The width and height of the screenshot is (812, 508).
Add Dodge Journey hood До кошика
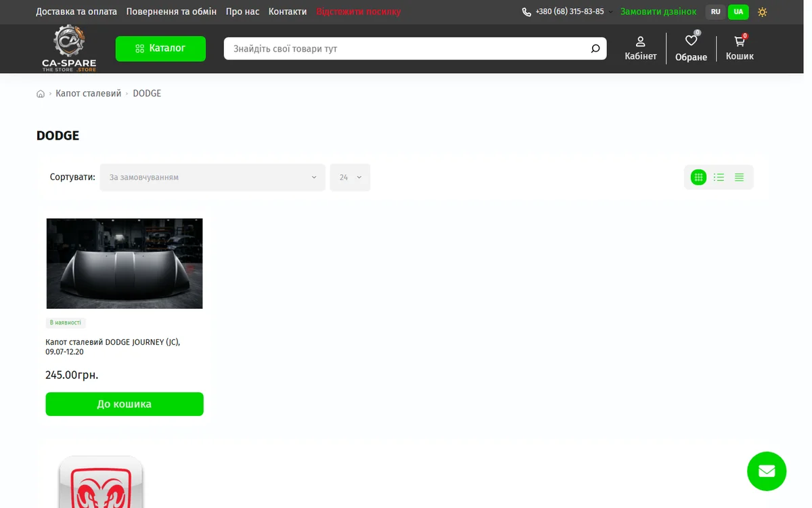[x=125, y=404]
